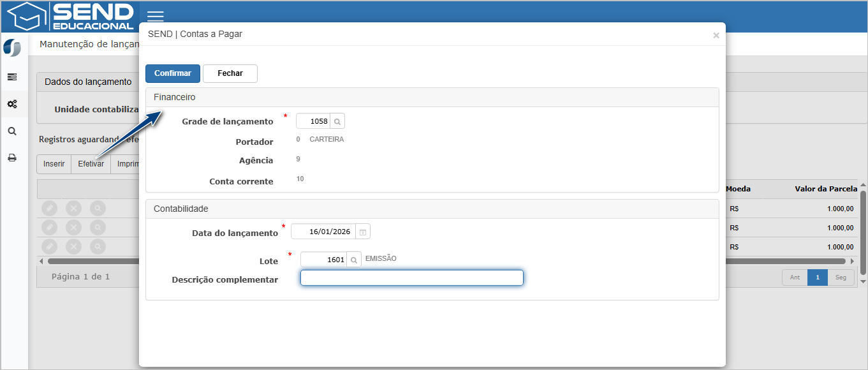Close the Contas a Pagar dialog
Image resolution: width=868 pixels, height=370 pixels.
(716, 36)
